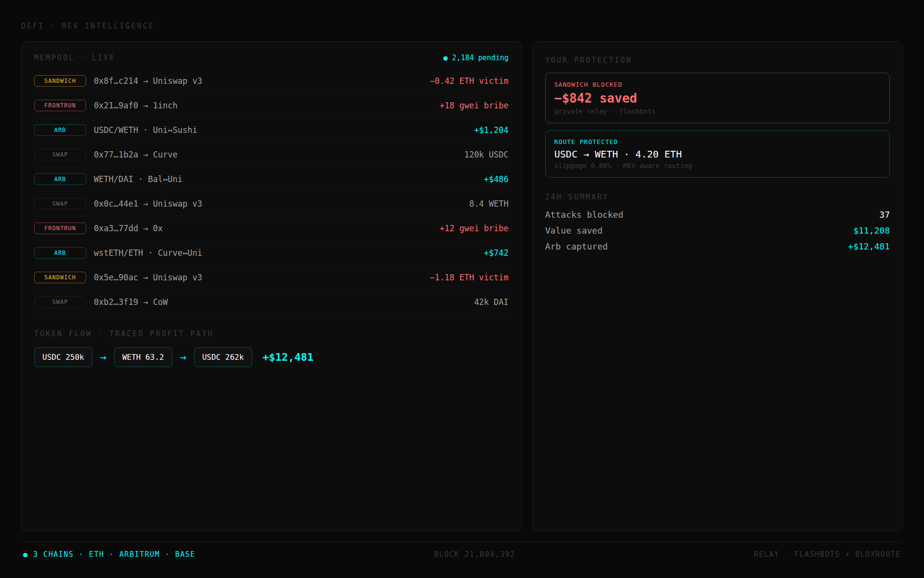Click the SANDWICH tag on the 0x5e…90ac row
The width and height of the screenshot is (924, 578).
coord(60,277)
